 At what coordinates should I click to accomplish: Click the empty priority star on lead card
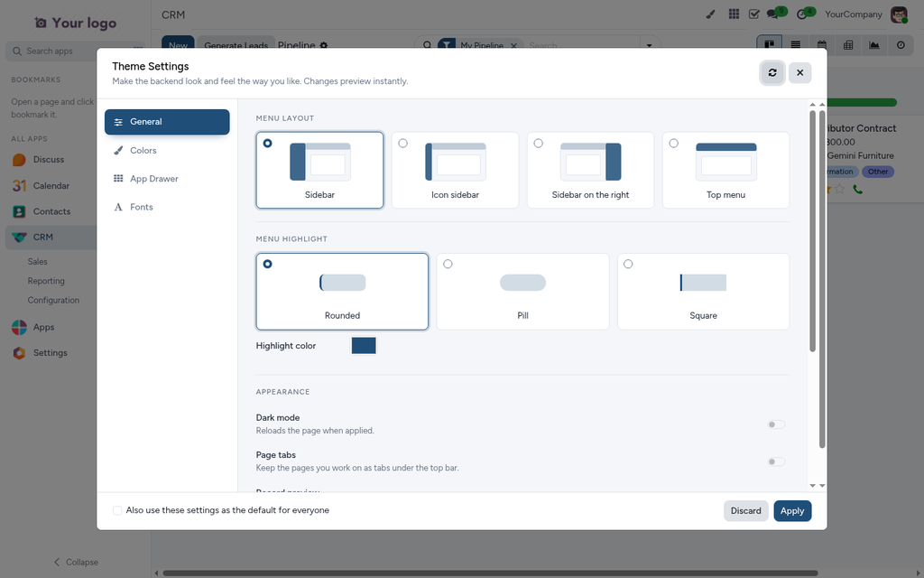[x=840, y=190]
